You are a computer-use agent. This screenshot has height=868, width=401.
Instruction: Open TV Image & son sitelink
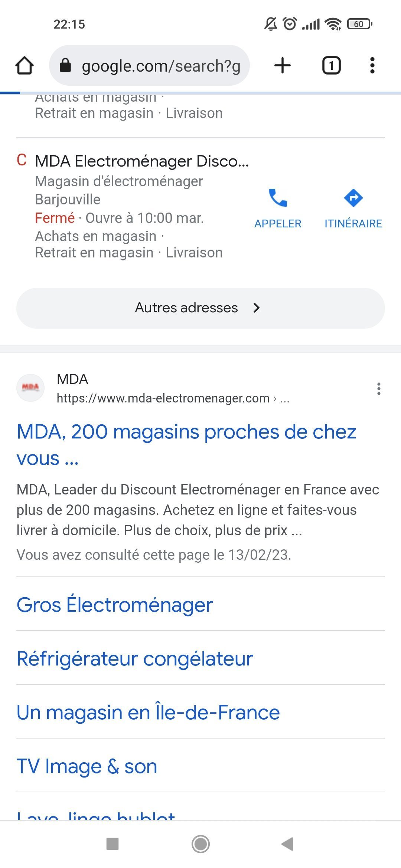click(x=87, y=766)
